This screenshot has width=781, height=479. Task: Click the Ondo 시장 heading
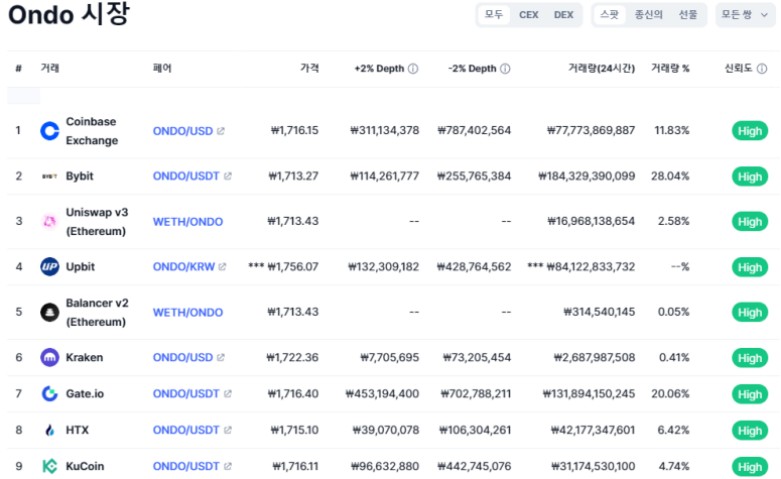click(x=69, y=14)
